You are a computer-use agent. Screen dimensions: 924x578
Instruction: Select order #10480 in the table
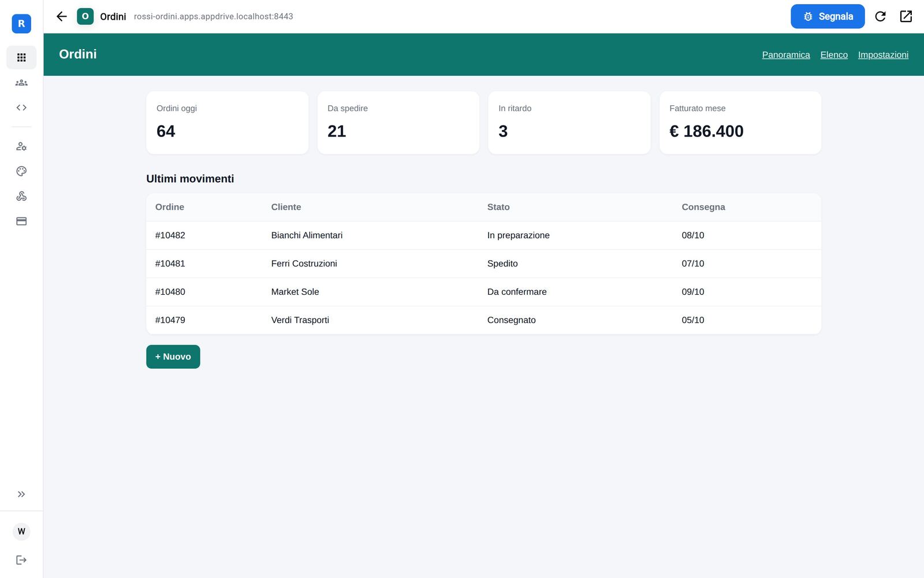click(x=170, y=292)
